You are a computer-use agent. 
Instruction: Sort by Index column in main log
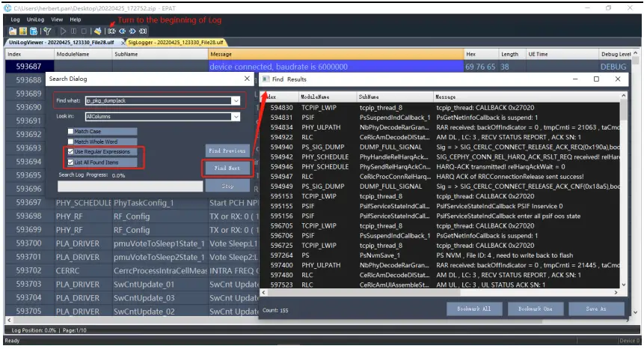(x=30, y=54)
